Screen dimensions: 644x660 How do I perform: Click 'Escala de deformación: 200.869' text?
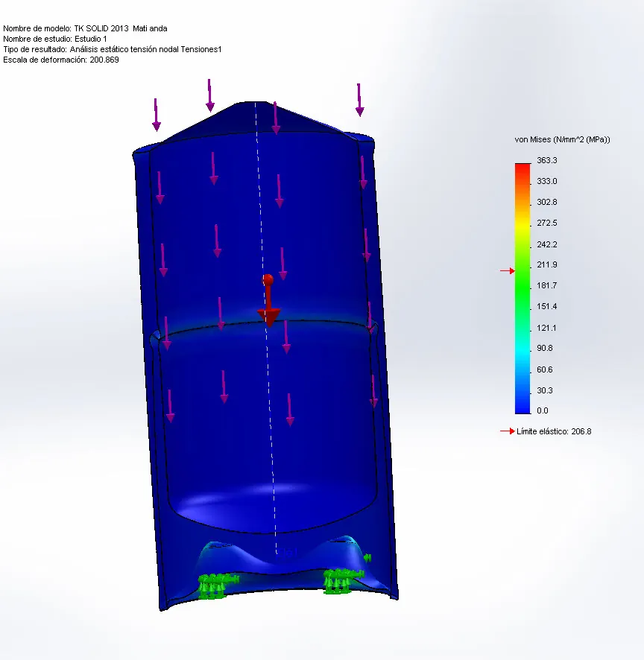60,60
